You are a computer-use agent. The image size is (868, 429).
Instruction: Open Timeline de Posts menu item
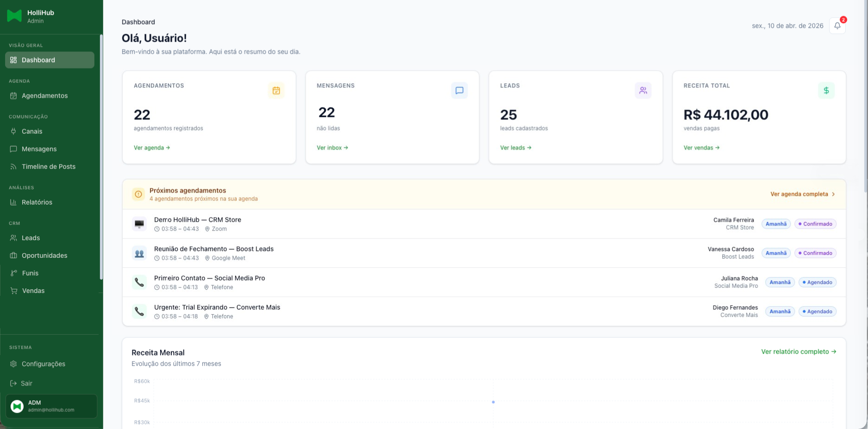[48, 167]
